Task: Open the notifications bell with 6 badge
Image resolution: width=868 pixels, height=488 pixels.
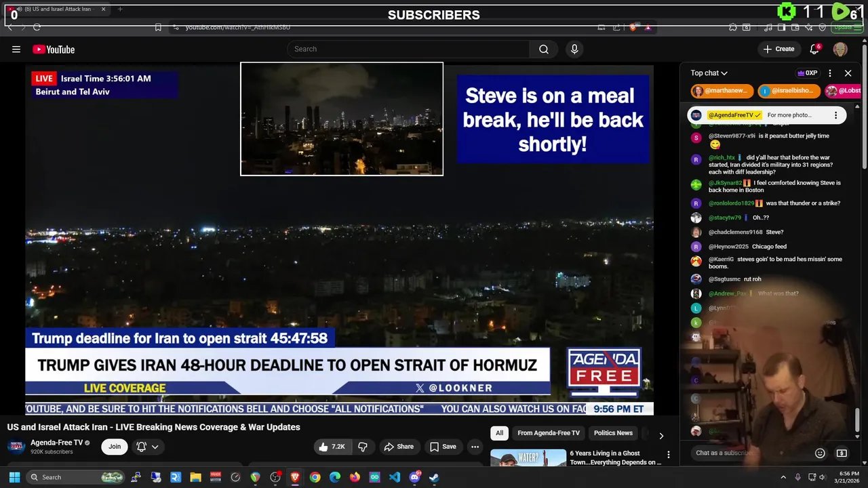Action: click(815, 49)
